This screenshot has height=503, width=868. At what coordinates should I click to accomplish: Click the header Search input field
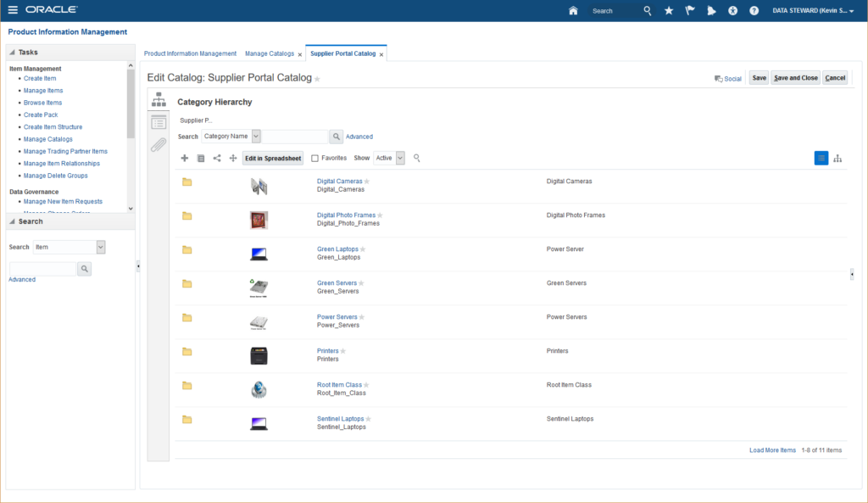[x=614, y=11]
